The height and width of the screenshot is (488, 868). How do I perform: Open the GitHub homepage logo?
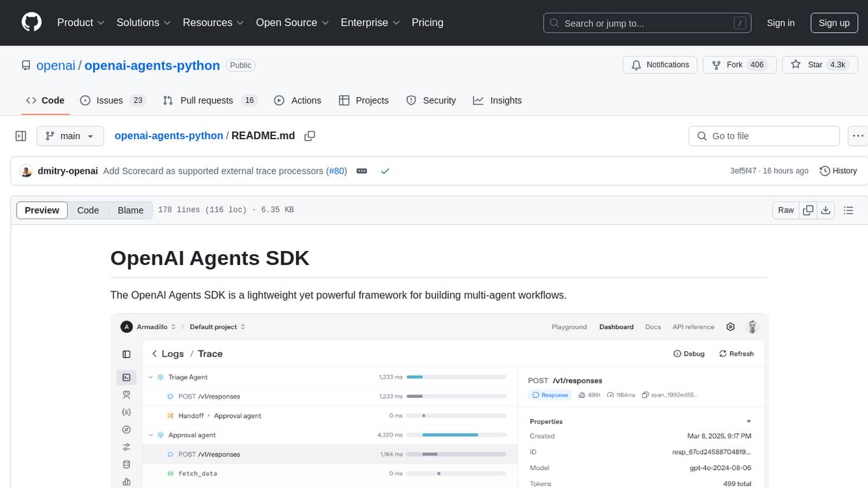click(x=31, y=22)
